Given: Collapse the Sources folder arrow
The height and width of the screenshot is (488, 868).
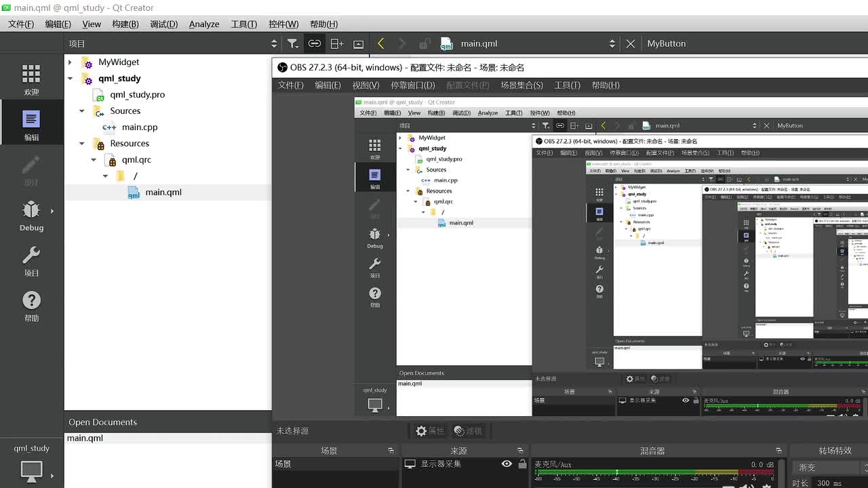Looking at the screenshot, I should coord(82,111).
